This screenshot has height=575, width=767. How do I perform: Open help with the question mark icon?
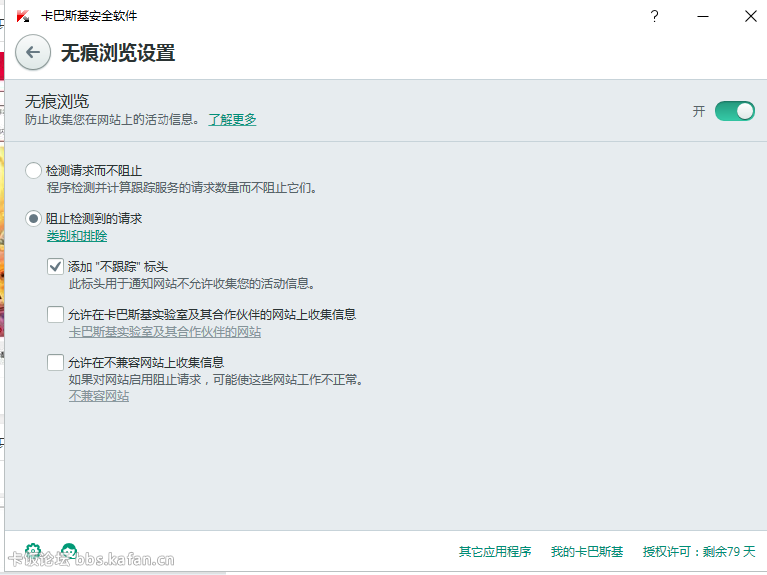[654, 16]
